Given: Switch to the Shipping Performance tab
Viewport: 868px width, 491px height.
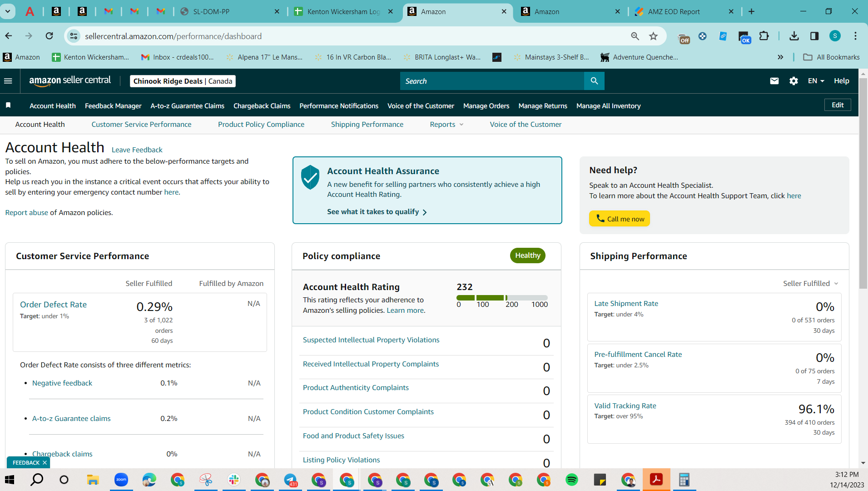Looking at the screenshot, I should (x=367, y=124).
